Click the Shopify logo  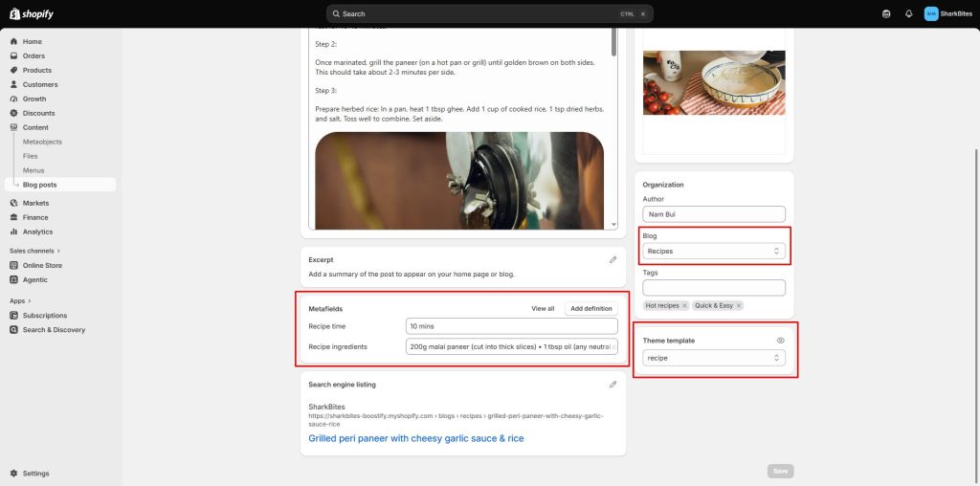[32, 13]
